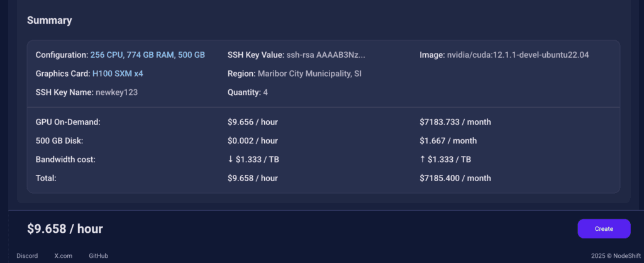Click the H100 SXM x4 graphics card value

point(118,74)
